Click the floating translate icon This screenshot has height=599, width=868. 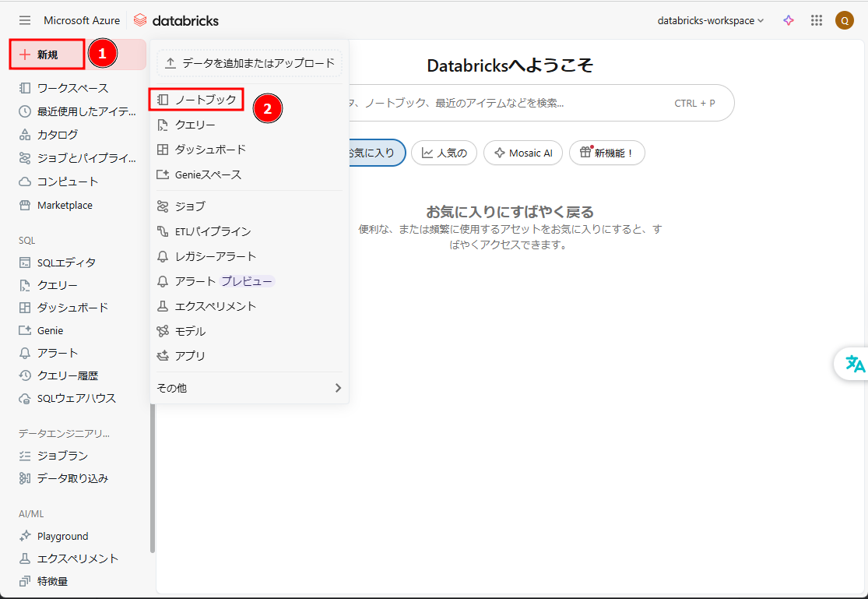point(855,364)
